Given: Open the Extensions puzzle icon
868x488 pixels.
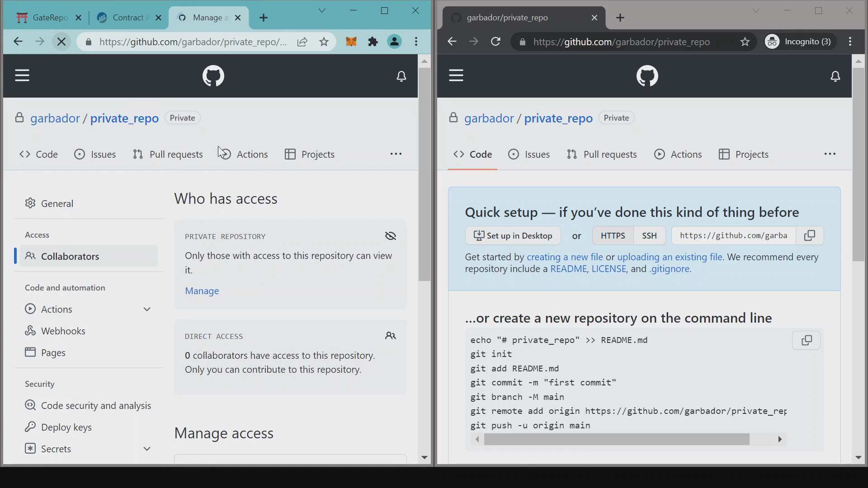Looking at the screenshot, I should coord(373,42).
